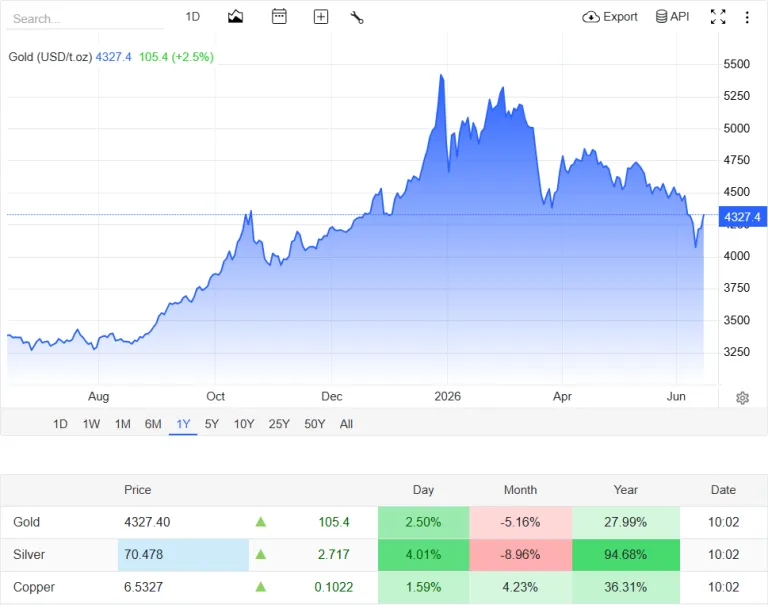Click the Export cloud download button
Image resolution: width=768 pixels, height=605 pixels.
click(610, 17)
